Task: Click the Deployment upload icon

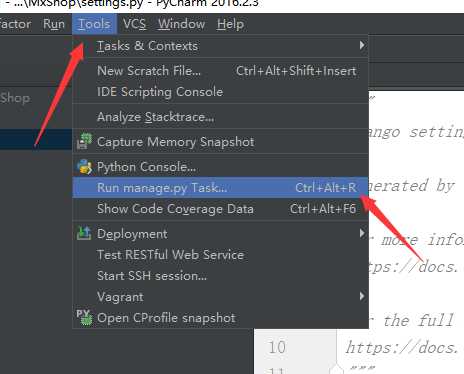Action: pos(84,233)
